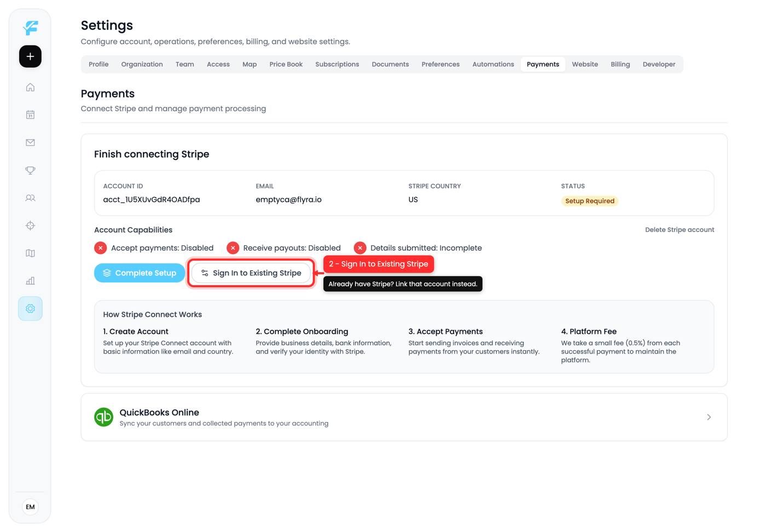766x532 pixels.
Task: Click the Account Capabilities label
Action: click(133, 230)
